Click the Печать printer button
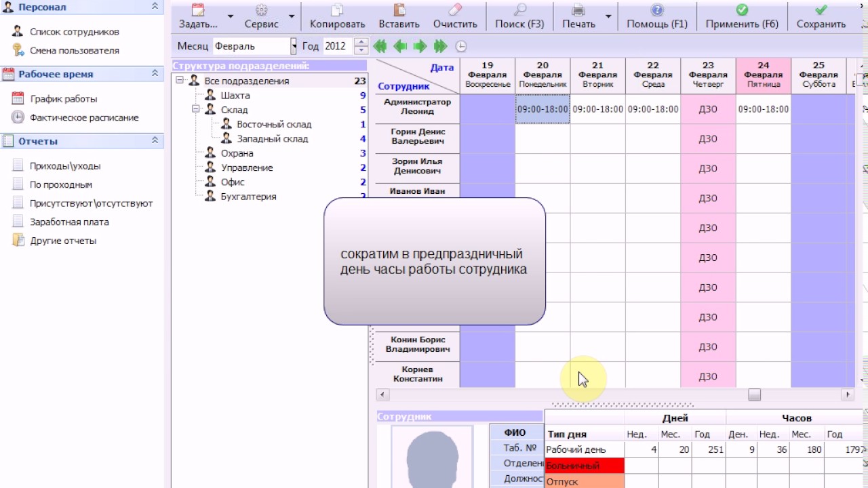The image size is (868, 488). click(578, 16)
